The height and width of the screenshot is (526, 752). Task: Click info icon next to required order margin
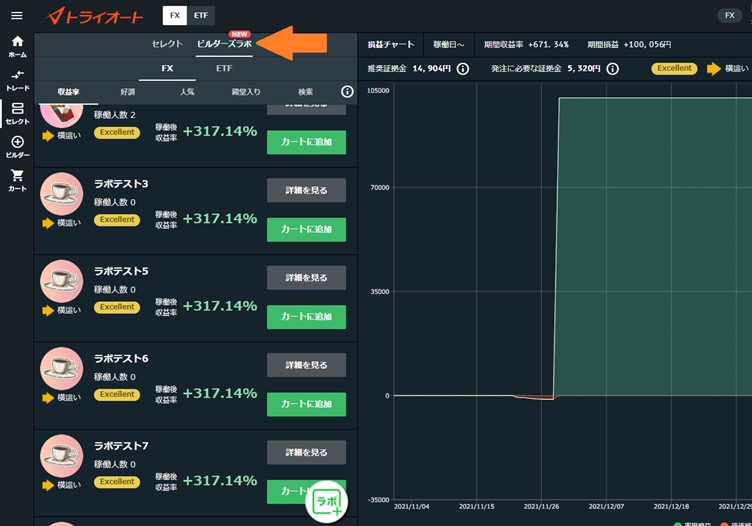(x=612, y=69)
